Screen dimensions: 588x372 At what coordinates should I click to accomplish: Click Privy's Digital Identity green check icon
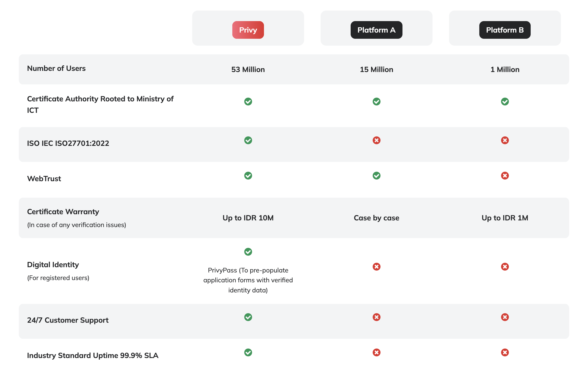(x=248, y=252)
